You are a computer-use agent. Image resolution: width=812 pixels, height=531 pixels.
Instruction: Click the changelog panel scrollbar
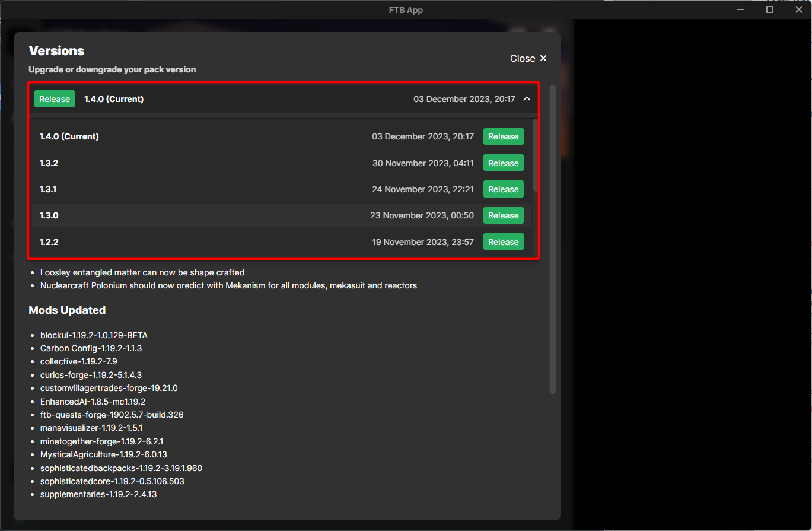553,239
